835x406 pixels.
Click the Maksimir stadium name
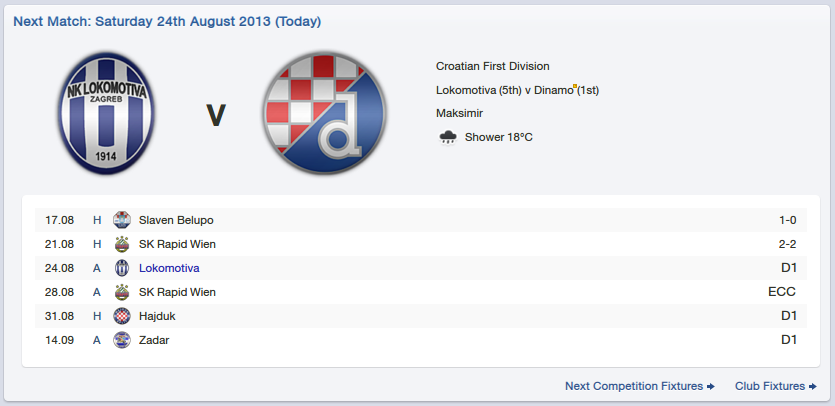460,113
